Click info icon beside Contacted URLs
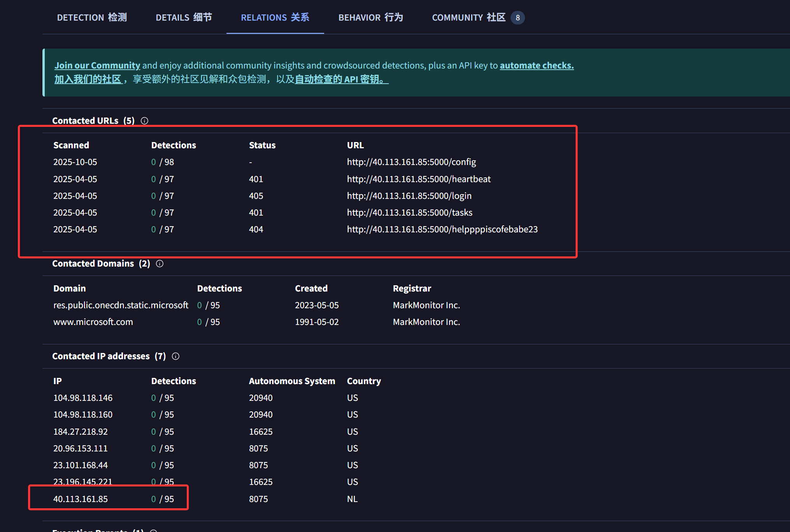This screenshot has width=790, height=532. click(x=144, y=121)
